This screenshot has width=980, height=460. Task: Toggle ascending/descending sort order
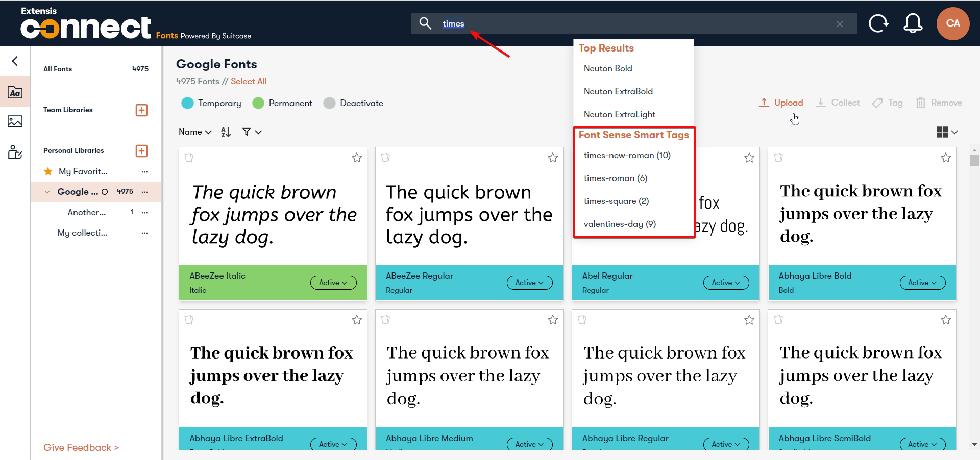point(226,132)
